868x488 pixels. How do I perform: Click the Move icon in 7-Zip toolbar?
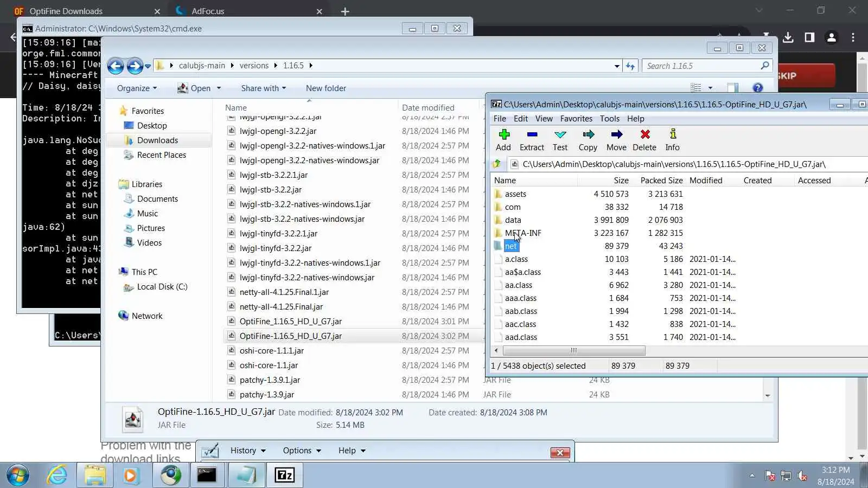point(616,140)
